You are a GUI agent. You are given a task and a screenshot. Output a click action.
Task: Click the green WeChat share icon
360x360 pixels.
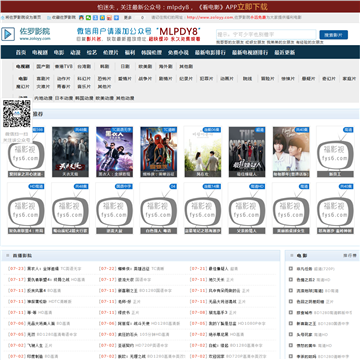click(x=88, y=17)
